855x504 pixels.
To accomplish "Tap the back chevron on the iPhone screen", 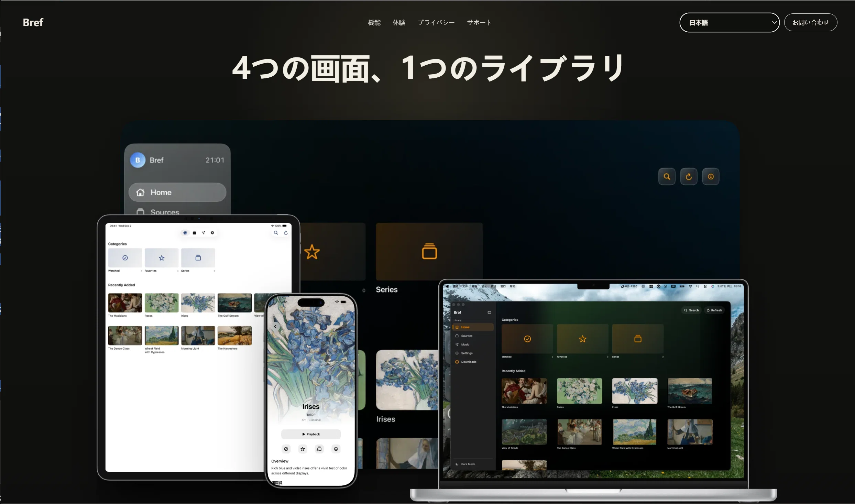I will (275, 327).
